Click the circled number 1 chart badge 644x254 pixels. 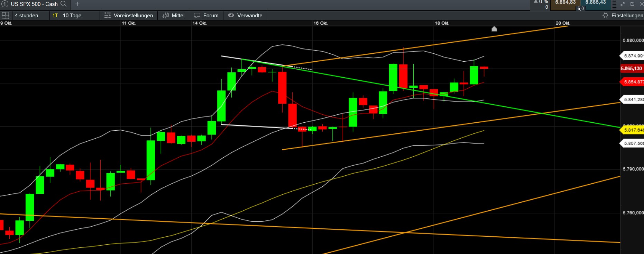(x=5, y=4)
